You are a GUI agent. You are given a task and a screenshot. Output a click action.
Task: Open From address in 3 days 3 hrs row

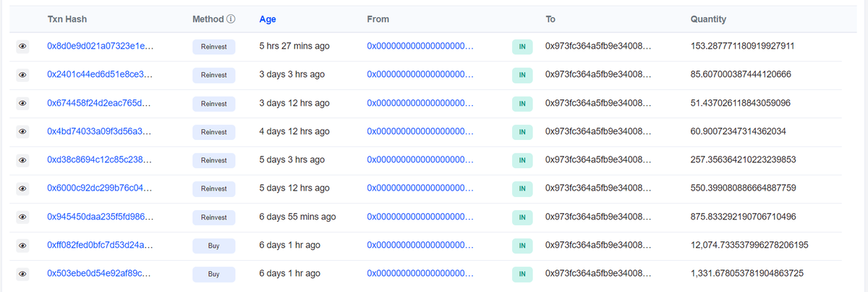click(420, 75)
